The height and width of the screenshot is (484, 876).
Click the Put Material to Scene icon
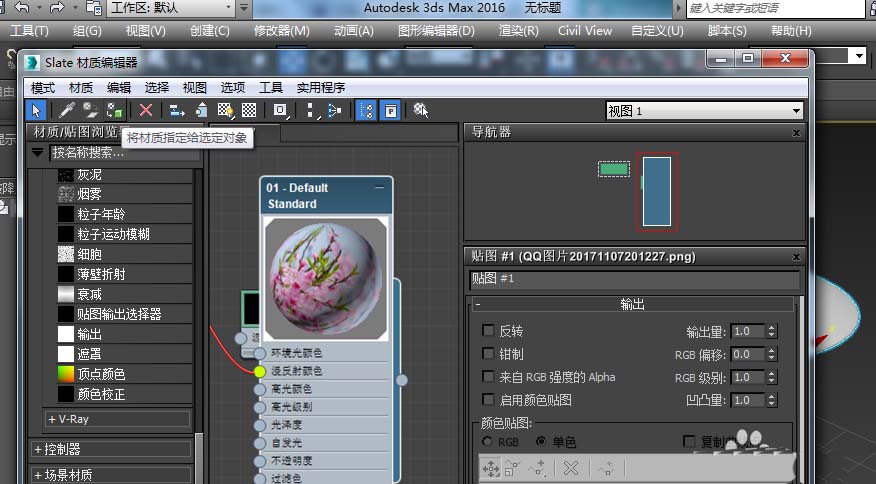coord(90,111)
